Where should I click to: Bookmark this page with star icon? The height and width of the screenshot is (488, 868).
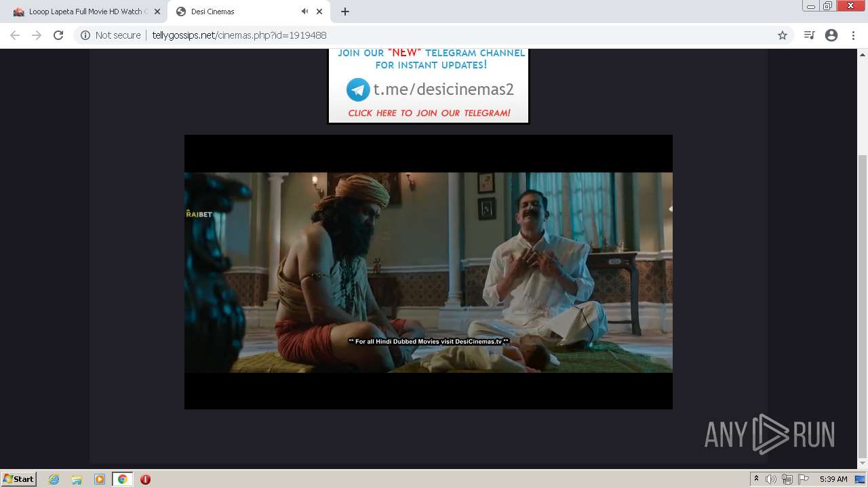tap(783, 35)
